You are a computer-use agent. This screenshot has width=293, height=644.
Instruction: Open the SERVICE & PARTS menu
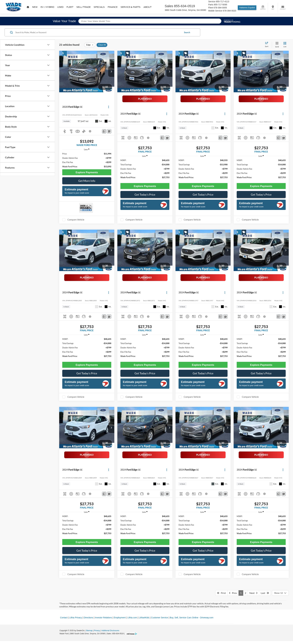130,7
